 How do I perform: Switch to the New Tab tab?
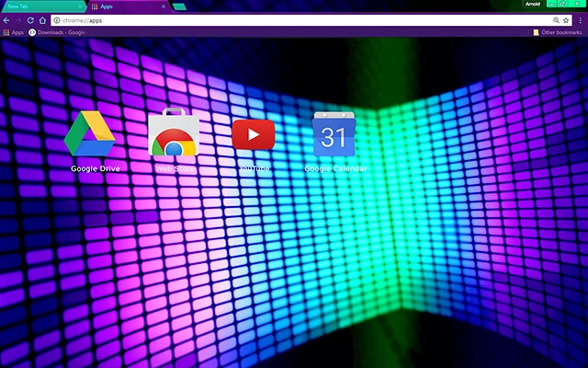pos(43,6)
